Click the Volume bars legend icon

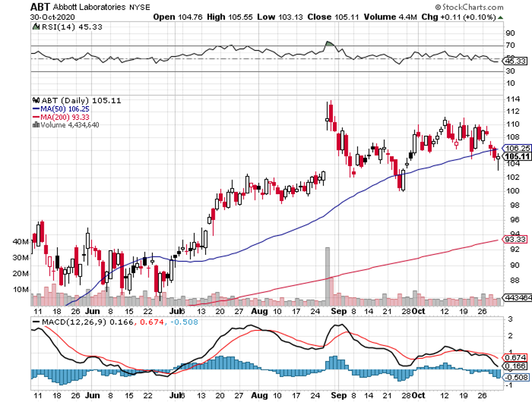pos(36,125)
